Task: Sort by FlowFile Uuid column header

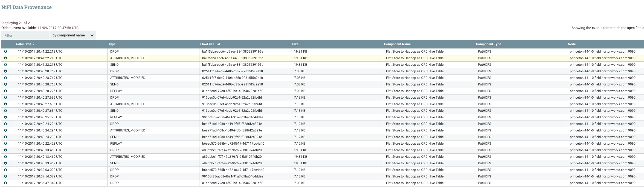Action: (x=210, y=44)
